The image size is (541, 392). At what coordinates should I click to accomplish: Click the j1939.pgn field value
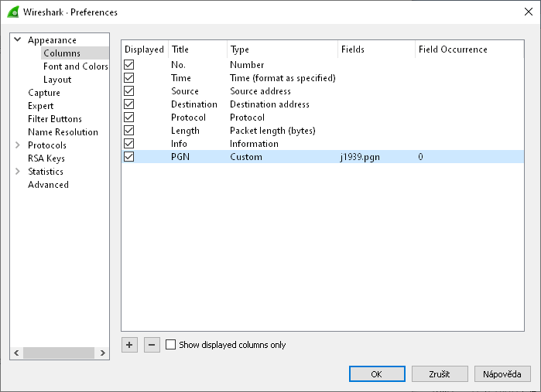(x=360, y=157)
